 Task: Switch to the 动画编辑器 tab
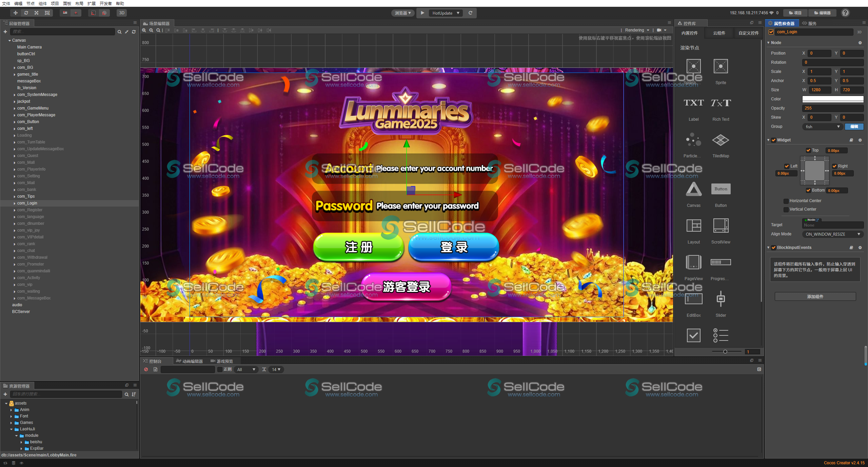click(x=190, y=361)
